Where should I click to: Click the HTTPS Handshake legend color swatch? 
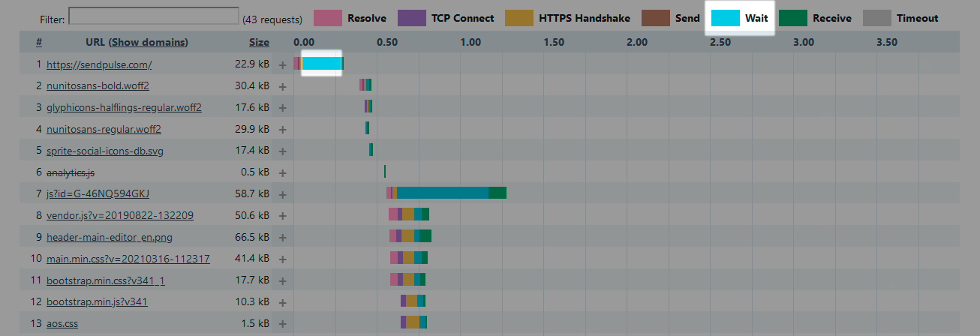pos(519,18)
